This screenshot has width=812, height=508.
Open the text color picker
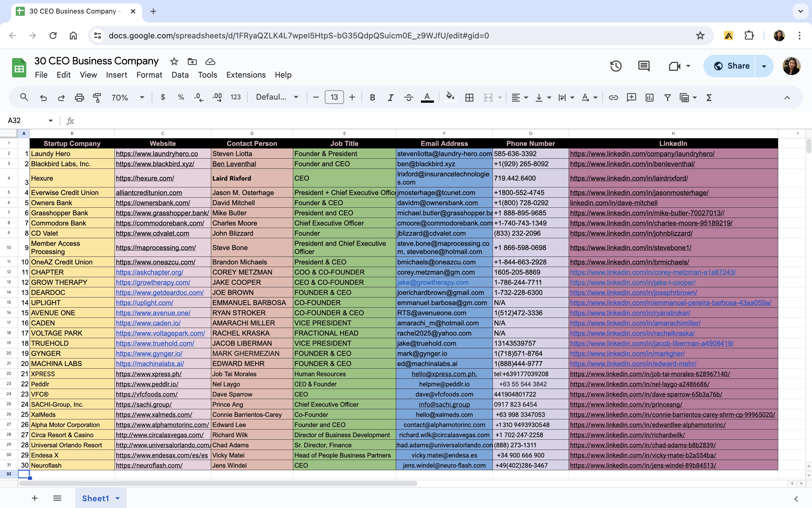point(427,97)
